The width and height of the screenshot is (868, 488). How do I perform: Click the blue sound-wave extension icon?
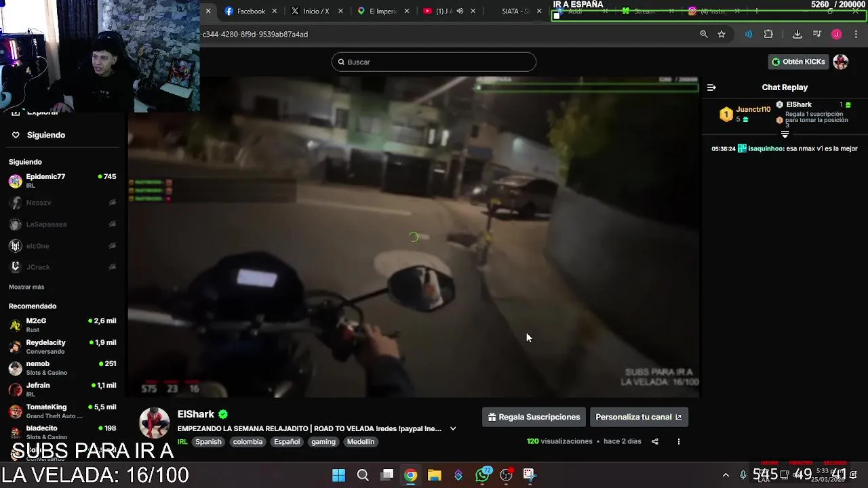point(749,34)
